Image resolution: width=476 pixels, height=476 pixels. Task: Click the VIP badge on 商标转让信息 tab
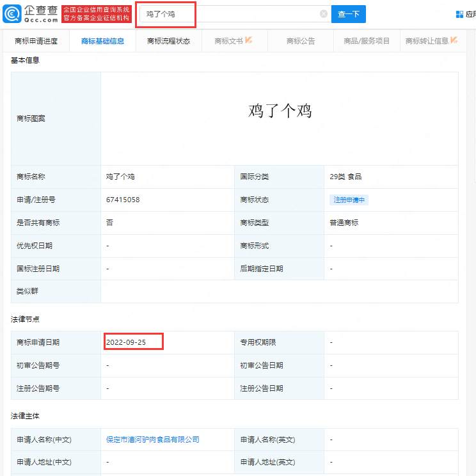[x=454, y=40]
